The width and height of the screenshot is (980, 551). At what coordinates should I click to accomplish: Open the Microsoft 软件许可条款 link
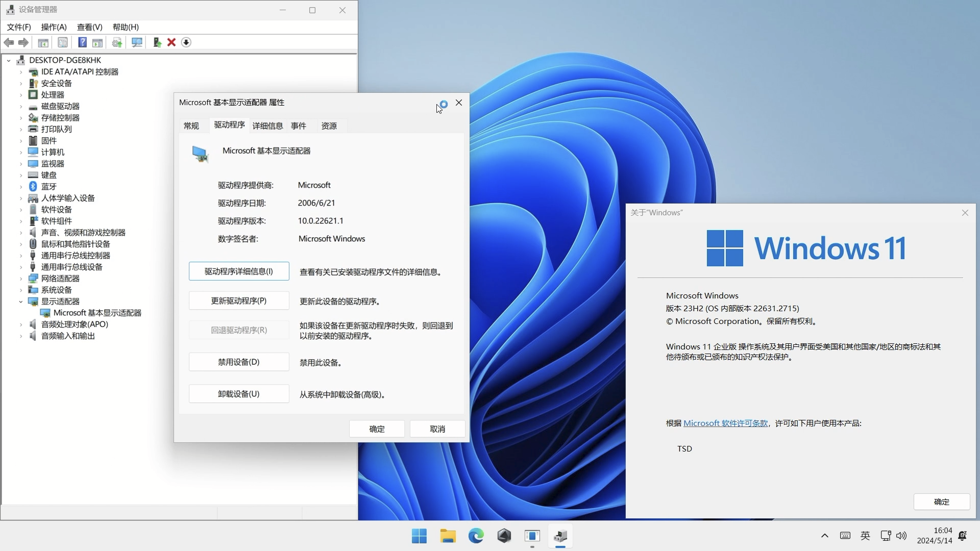coord(725,423)
